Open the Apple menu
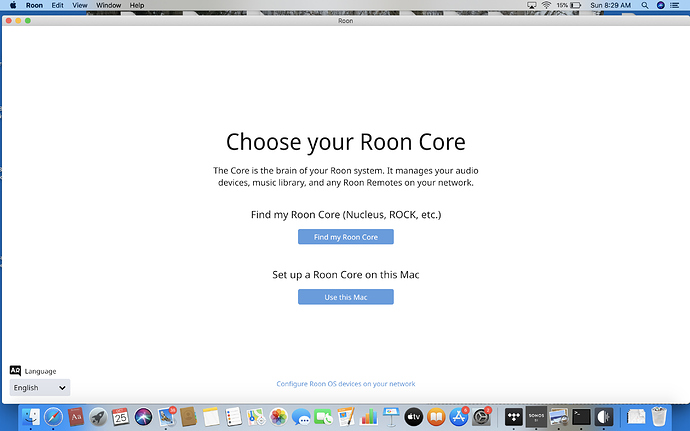Screen dimensions: 690x431 (x=13, y=5)
